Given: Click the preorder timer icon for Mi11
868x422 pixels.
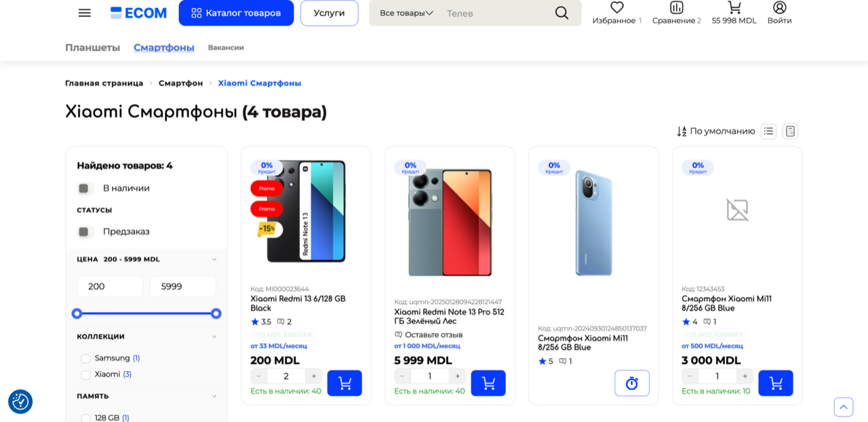Looking at the screenshot, I should [632, 383].
